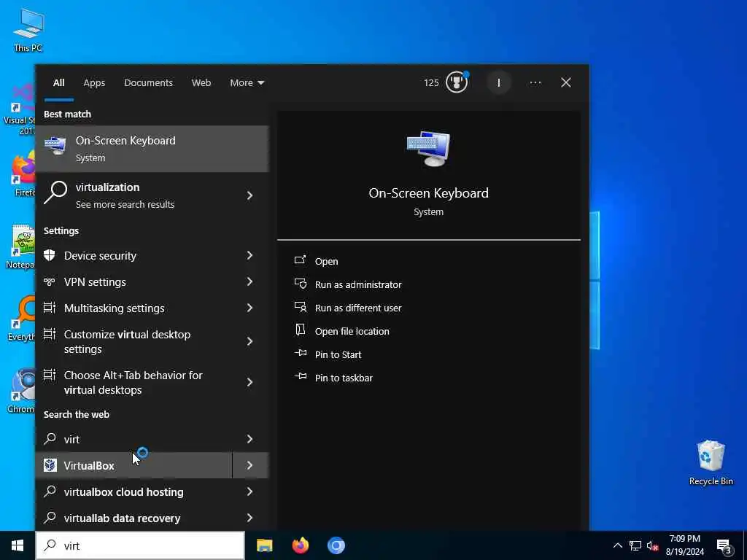Open the Recycle Bin desktop icon
747x560 pixels.
[x=711, y=463]
